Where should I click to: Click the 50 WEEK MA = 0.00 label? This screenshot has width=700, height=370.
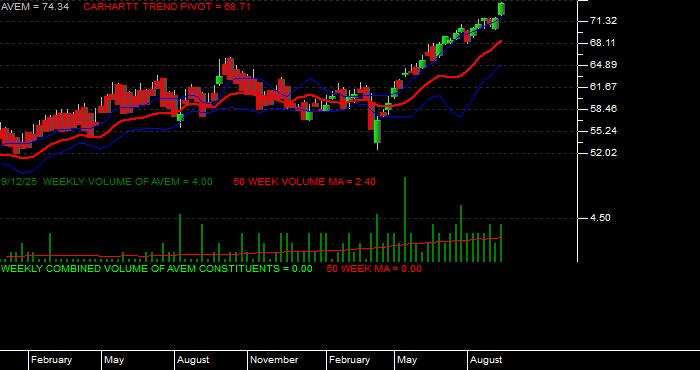point(374,269)
